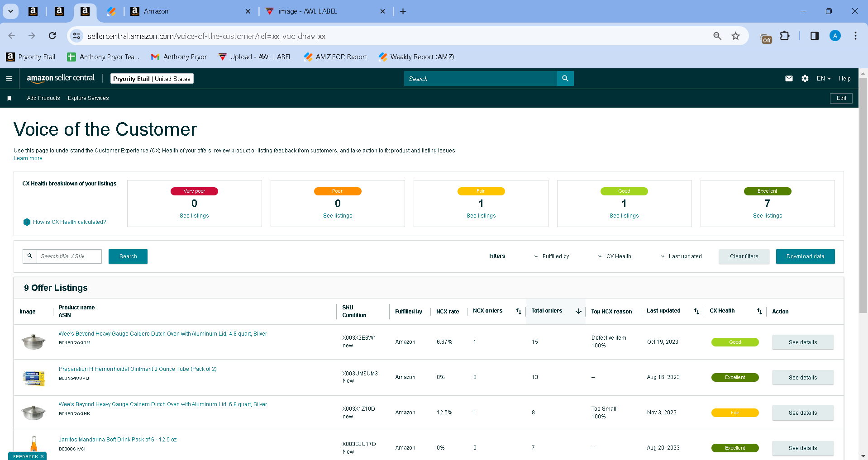Open the Learn more link

[28, 158]
